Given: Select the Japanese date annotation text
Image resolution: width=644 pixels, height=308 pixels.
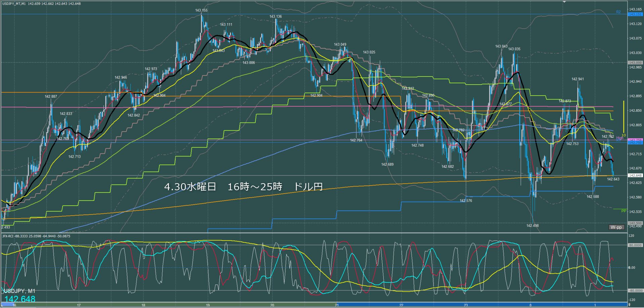Looking at the screenshot, I should [x=243, y=187].
